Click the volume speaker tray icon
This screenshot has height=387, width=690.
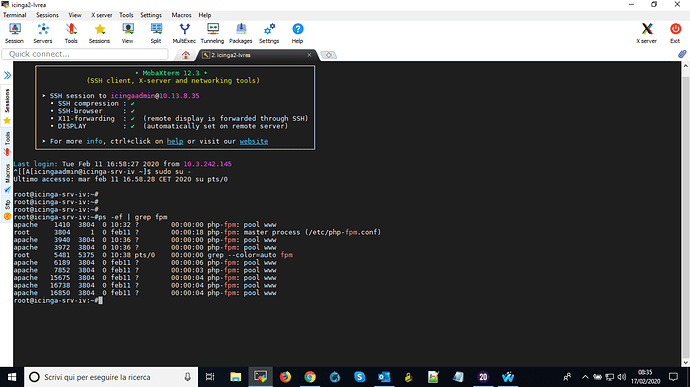[621, 377]
